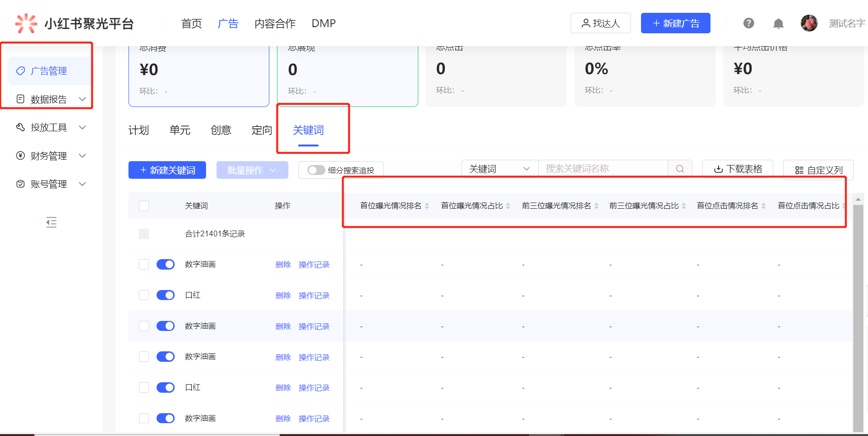This screenshot has height=436, width=868.
Task: Click the 找达人 button
Action: pyautogui.click(x=601, y=23)
